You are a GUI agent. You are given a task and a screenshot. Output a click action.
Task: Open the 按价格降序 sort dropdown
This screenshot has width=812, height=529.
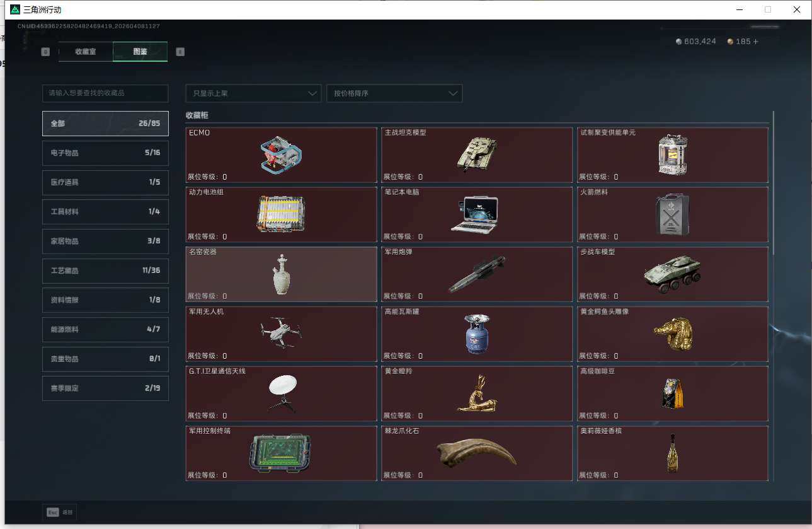point(394,93)
